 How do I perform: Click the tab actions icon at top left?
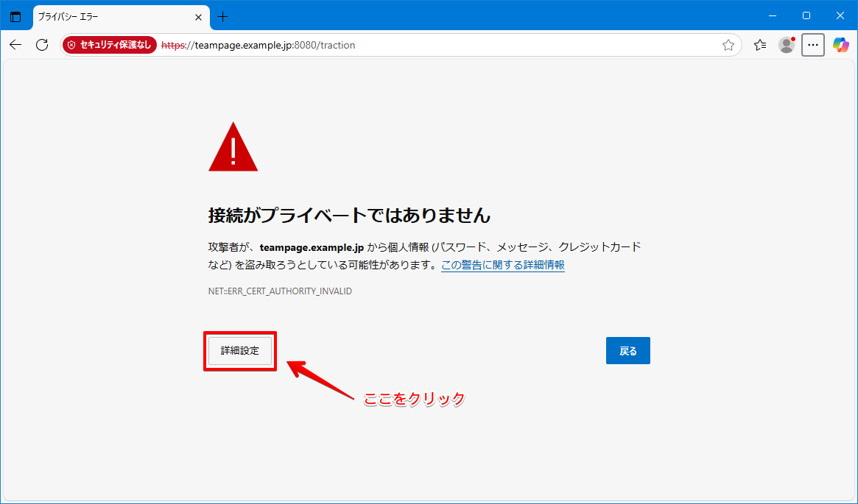click(15, 16)
